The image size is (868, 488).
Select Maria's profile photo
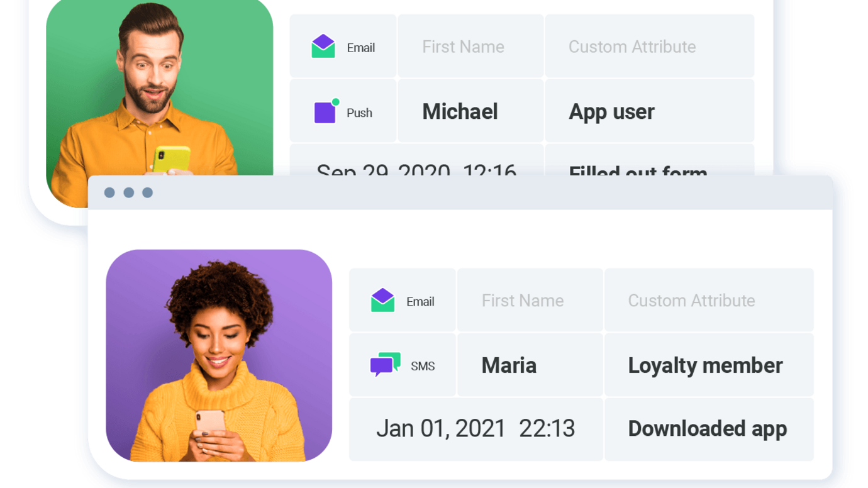pos(219,355)
